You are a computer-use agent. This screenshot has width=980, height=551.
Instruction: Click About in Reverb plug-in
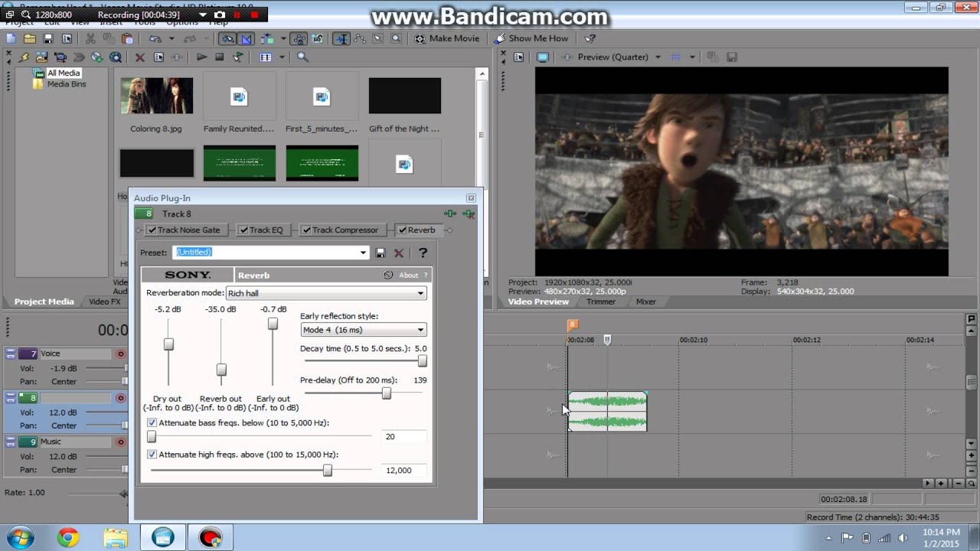[408, 275]
